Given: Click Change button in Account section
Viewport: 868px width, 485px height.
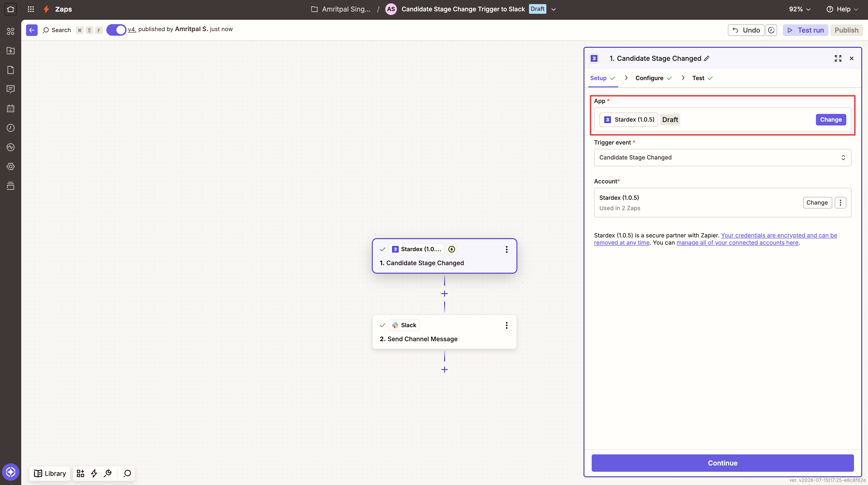Looking at the screenshot, I should pos(817,203).
